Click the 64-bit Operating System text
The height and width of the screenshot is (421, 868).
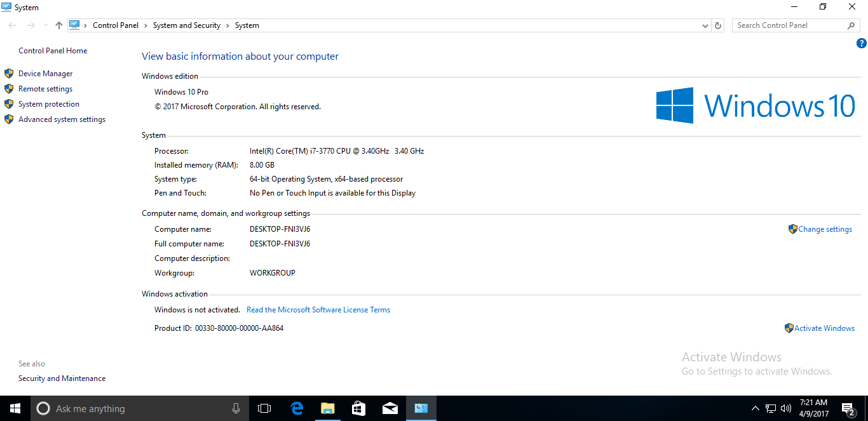[x=327, y=179]
